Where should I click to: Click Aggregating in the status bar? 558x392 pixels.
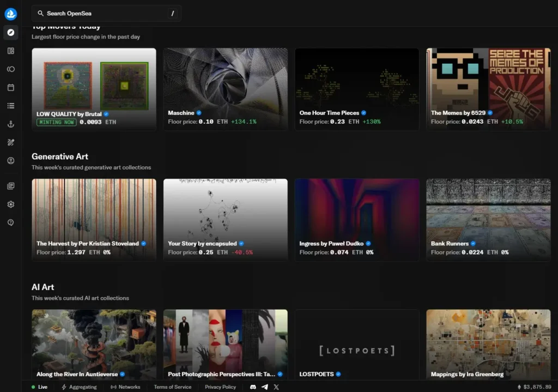coord(80,387)
